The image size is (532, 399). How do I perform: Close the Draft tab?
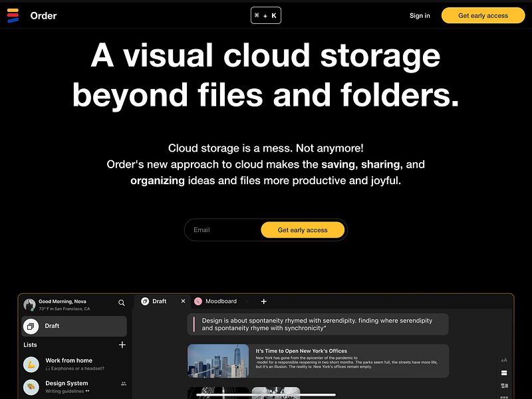[x=184, y=301]
